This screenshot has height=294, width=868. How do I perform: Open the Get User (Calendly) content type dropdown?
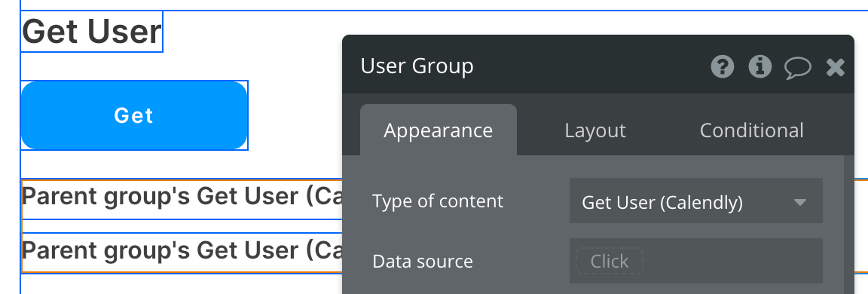(x=696, y=201)
